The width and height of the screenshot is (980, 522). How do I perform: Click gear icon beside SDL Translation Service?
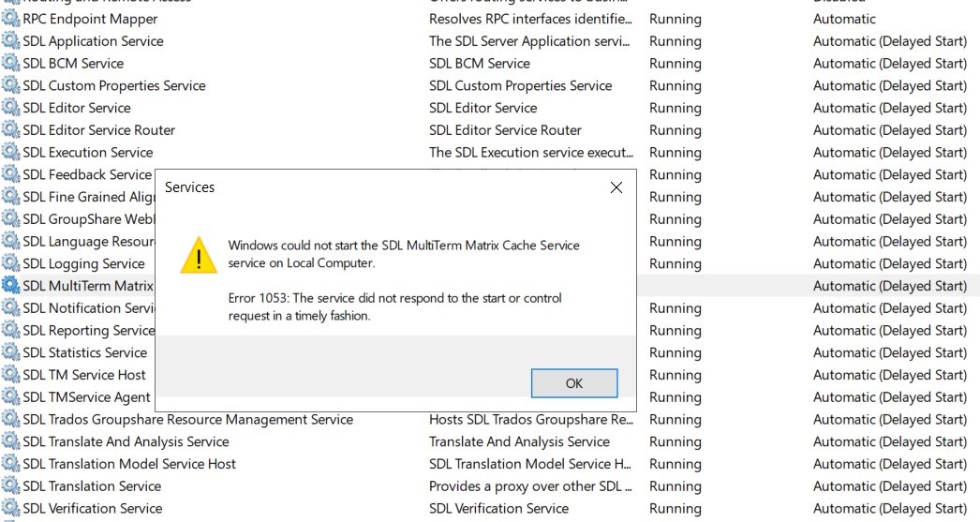[x=10, y=485]
